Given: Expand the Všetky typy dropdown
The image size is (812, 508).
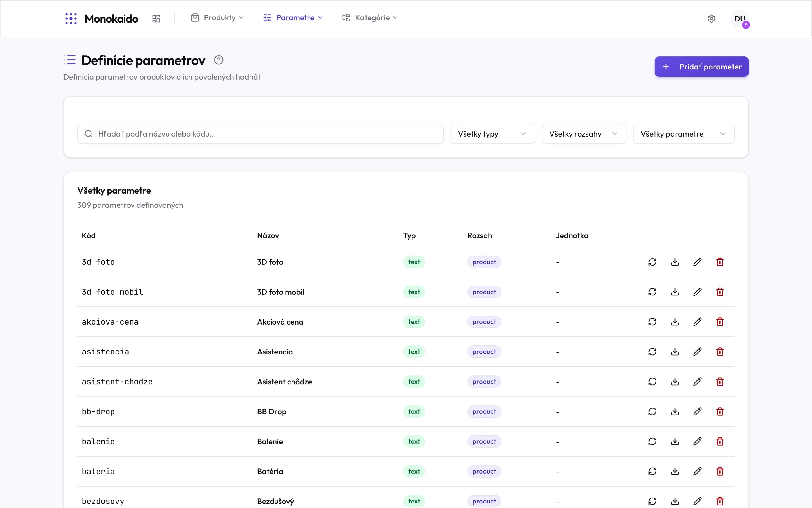Looking at the screenshot, I should point(493,134).
